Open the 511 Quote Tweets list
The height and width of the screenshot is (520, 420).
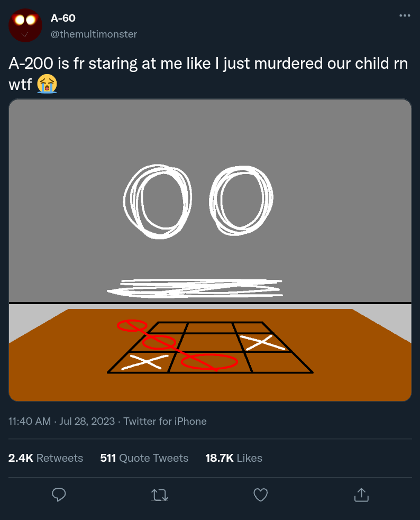coord(144,458)
